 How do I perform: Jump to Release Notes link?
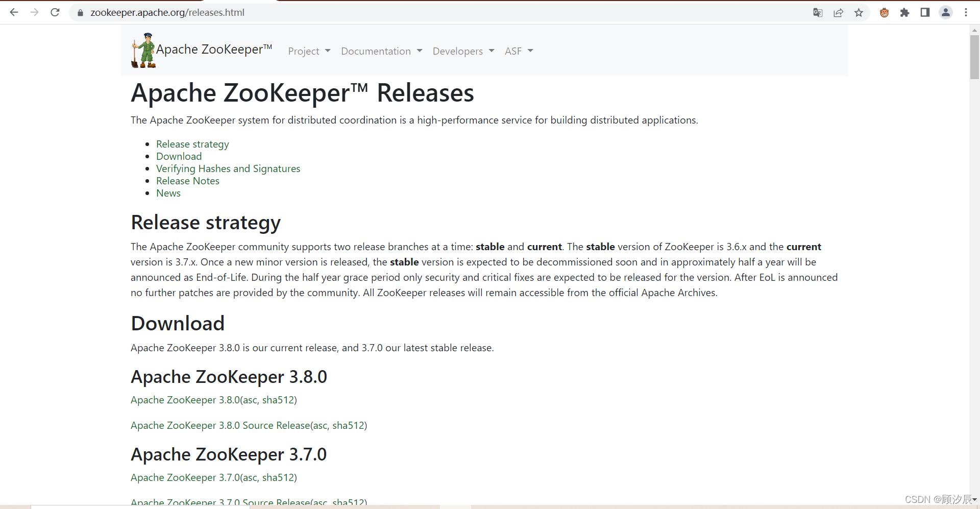pyautogui.click(x=188, y=181)
